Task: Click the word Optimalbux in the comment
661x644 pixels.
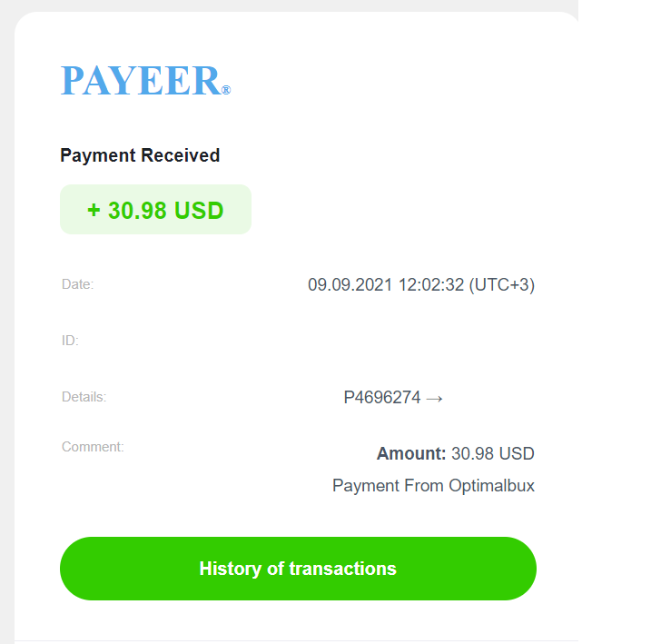Action: coord(491,485)
